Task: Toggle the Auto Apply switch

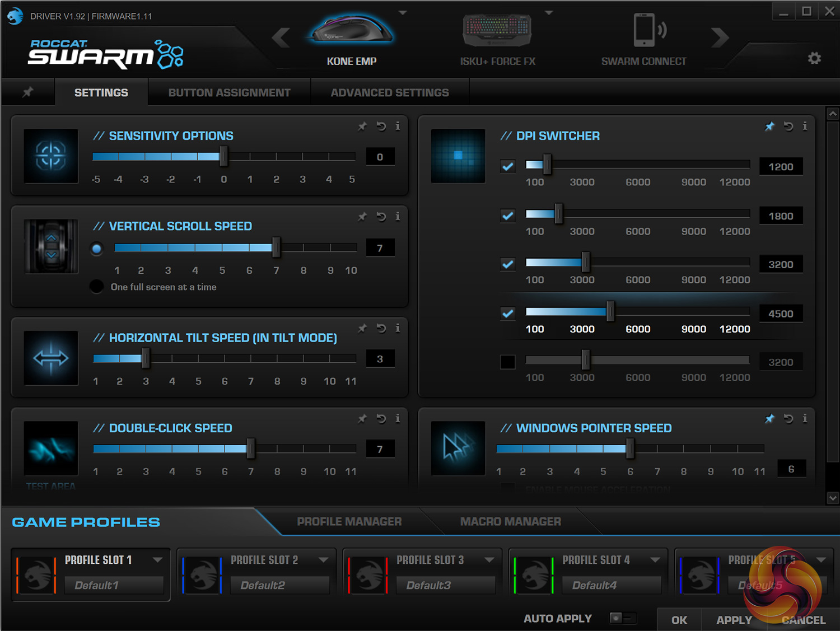Action: 623,618
